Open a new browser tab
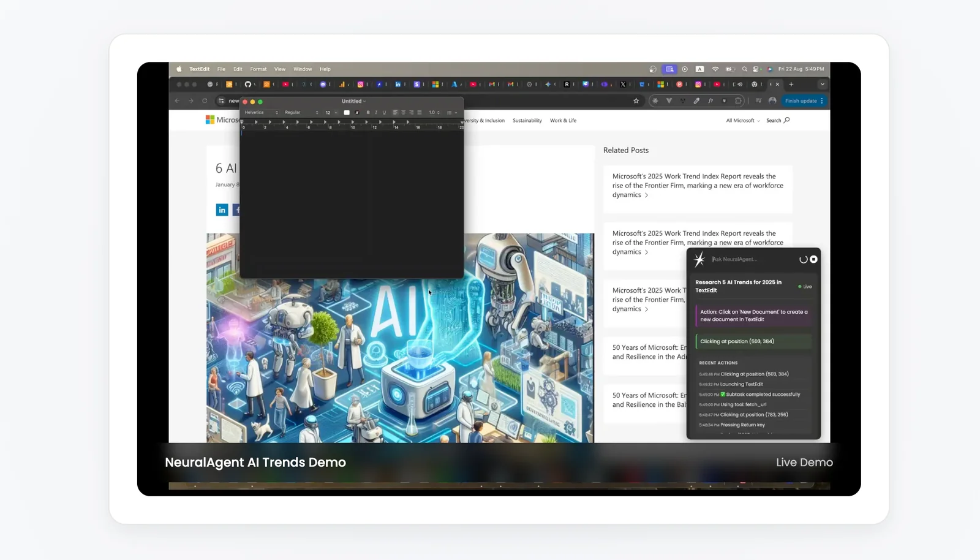 tap(791, 85)
